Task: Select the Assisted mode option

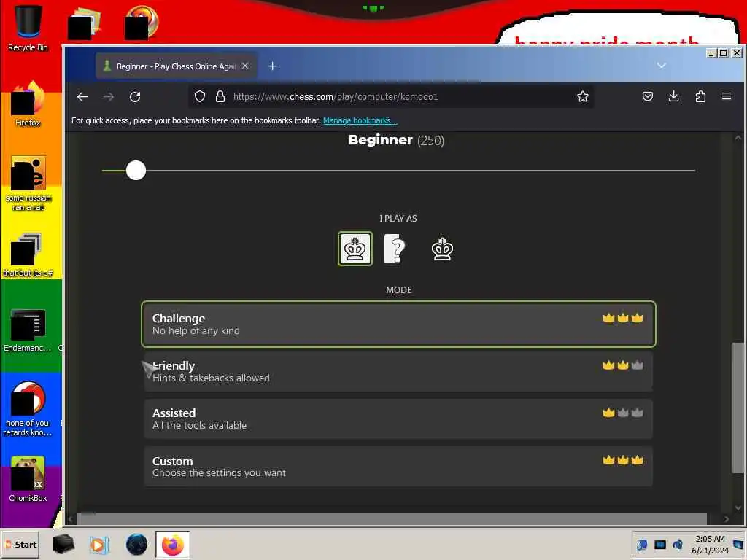Action: [x=398, y=419]
